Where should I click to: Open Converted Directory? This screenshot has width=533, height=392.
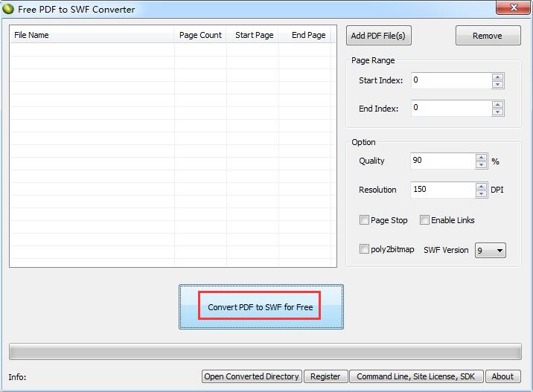pos(252,376)
